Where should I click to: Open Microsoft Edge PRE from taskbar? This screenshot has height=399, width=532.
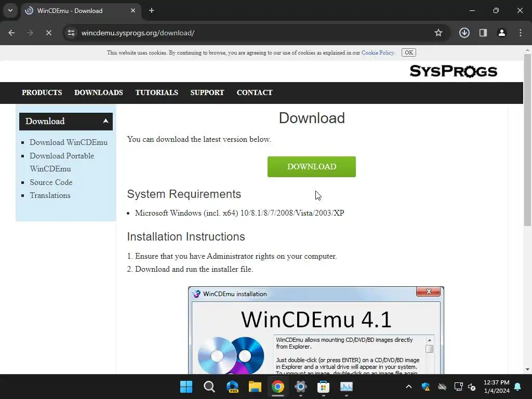[x=232, y=387]
